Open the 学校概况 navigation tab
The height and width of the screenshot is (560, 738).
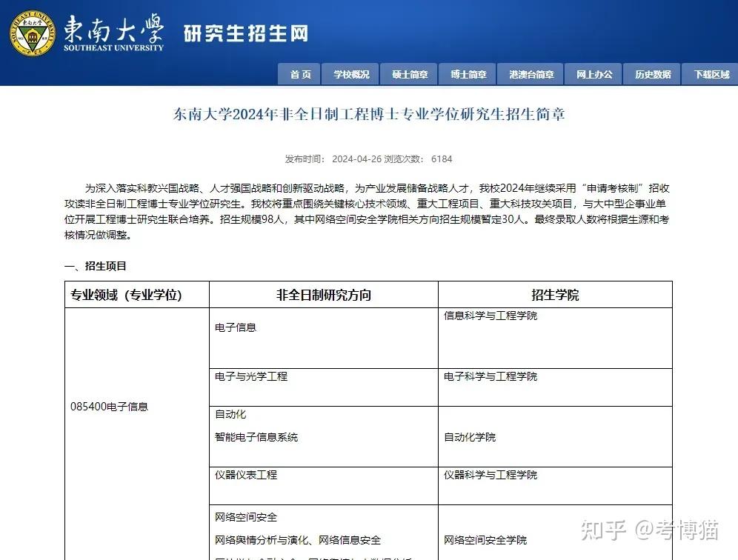pos(350,74)
